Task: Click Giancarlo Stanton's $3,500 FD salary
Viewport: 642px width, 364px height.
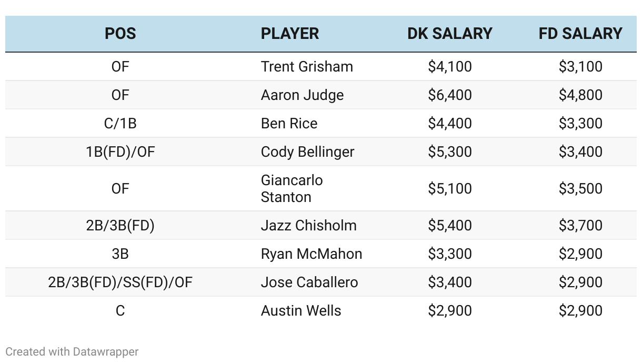Action: pos(580,189)
